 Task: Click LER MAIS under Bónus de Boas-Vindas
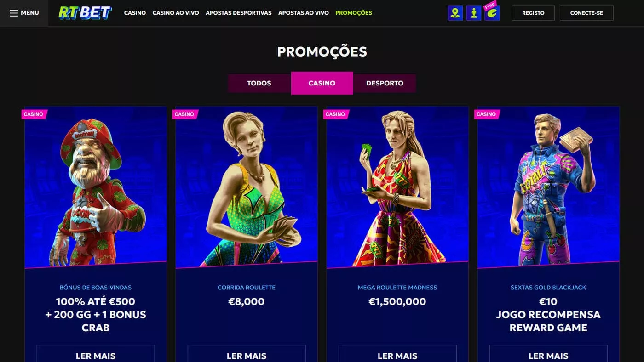96,354
